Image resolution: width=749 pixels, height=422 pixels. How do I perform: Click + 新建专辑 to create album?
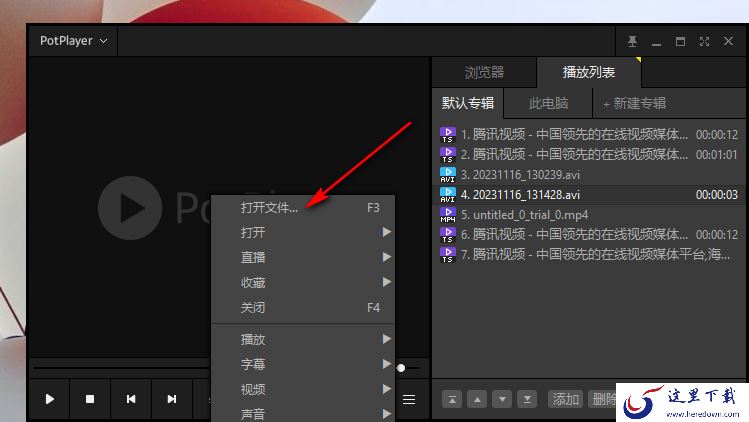(x=635, y=103)
